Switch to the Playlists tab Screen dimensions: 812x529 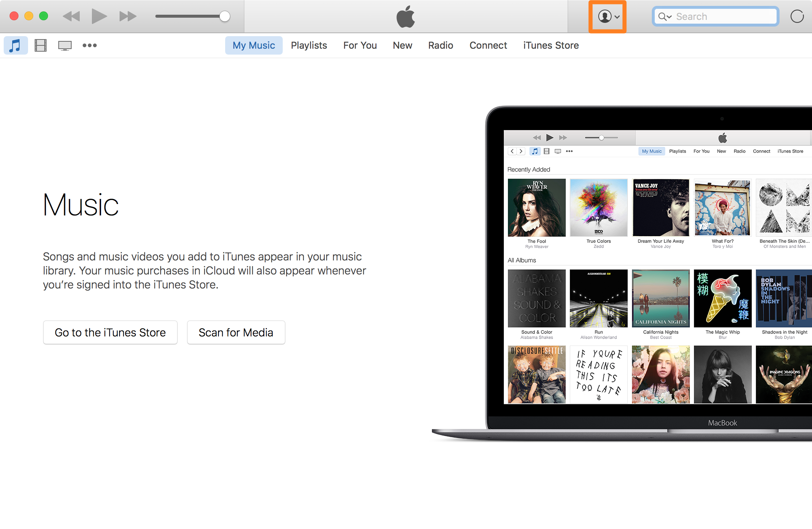coord(309,45)
